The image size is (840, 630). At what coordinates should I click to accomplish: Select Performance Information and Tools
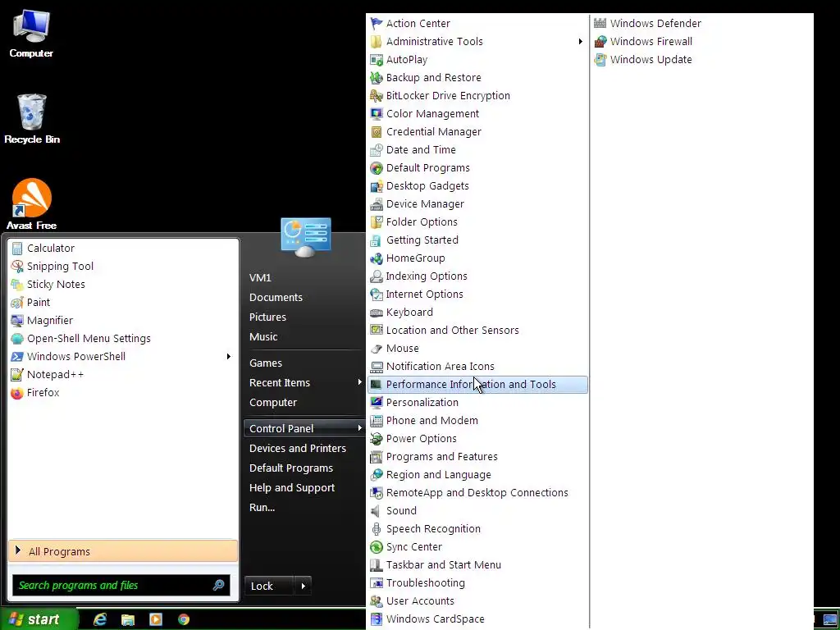click(x=478, y=385)
